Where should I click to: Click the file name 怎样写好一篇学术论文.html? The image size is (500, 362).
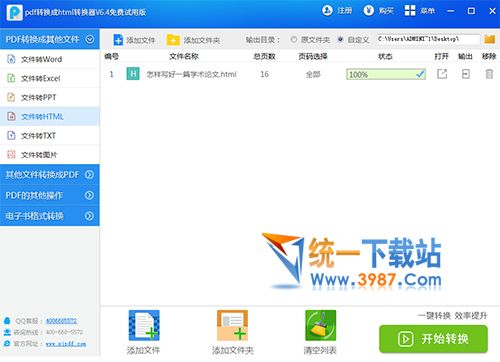point(191,74)
